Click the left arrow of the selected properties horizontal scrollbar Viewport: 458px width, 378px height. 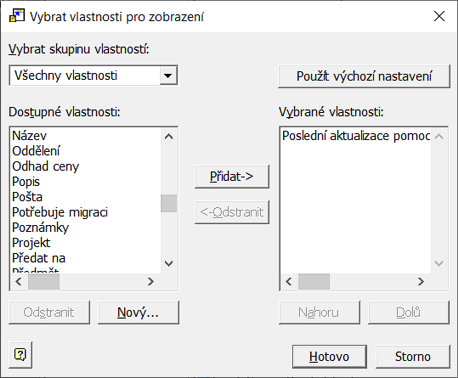click(x=289, y=282)
